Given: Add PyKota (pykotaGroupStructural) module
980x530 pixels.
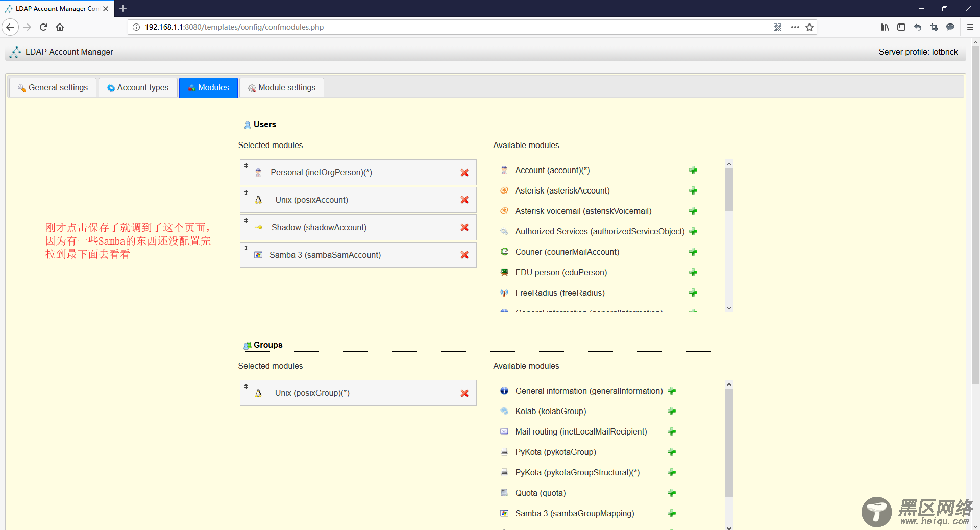Looking at the screenshot, I should coord(672,472).
